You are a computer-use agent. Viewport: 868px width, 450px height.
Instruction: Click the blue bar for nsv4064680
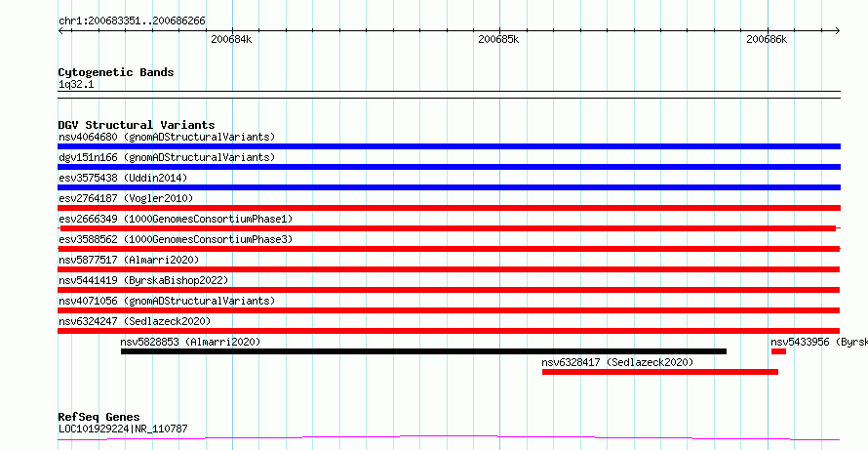pyautogui.click(x=449, y=146)
